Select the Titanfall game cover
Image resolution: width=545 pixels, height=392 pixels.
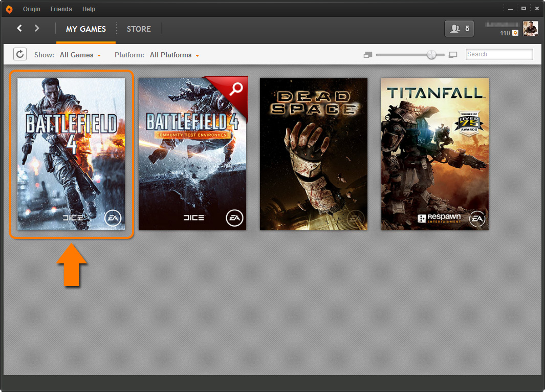(x=434, y=154)
